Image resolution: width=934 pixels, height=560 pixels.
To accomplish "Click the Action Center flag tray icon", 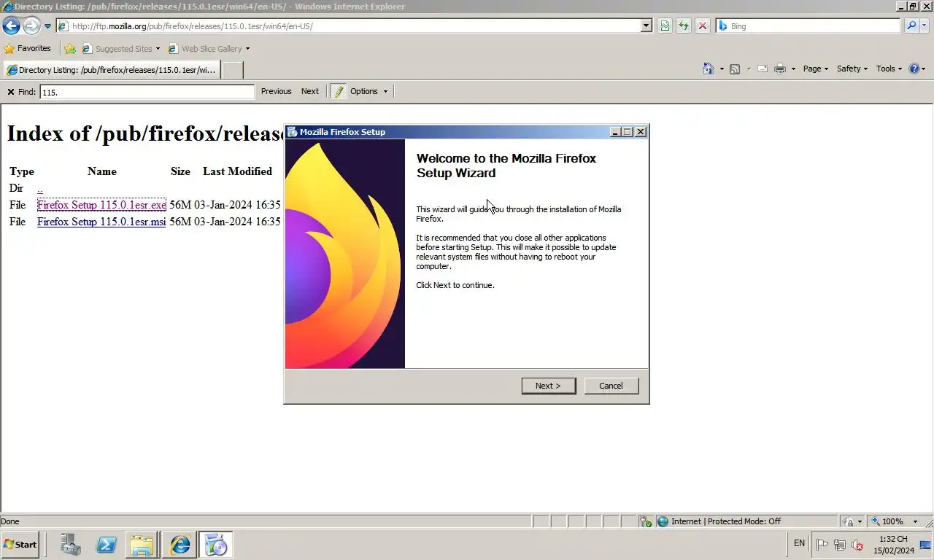I will pyautogui.click(x=822, y=545).
